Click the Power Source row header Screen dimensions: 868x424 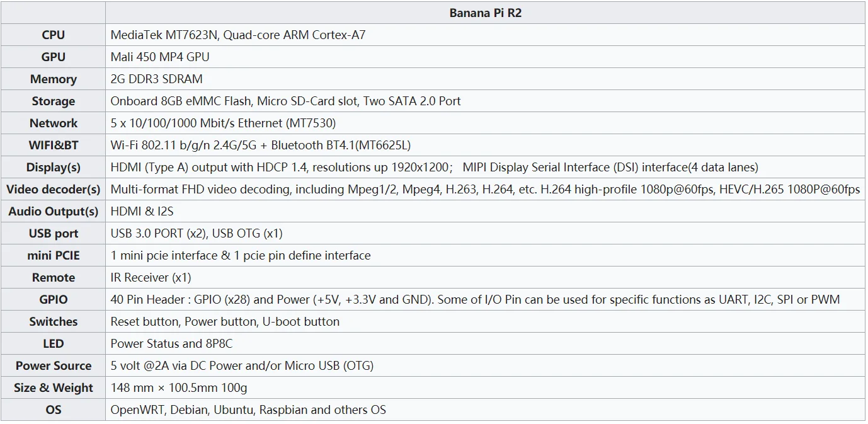pos(53,366)
